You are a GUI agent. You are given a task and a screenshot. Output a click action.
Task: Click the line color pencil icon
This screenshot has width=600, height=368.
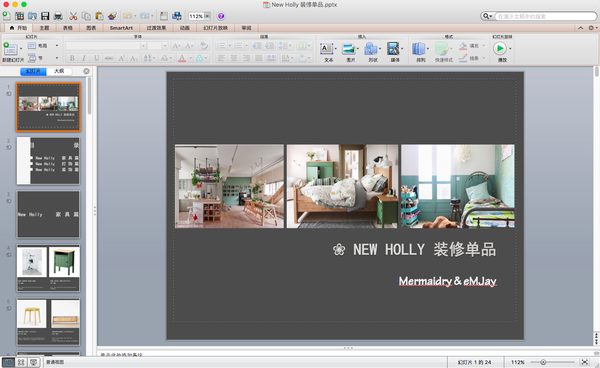463,58
